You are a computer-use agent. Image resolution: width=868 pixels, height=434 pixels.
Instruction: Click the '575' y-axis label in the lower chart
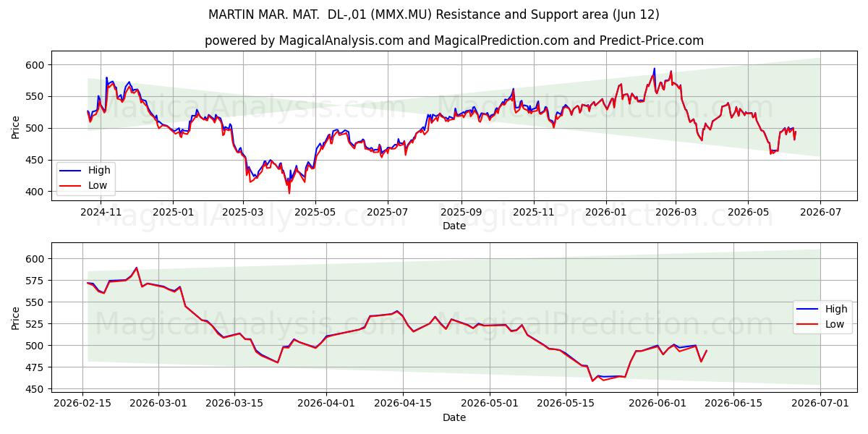36,281
